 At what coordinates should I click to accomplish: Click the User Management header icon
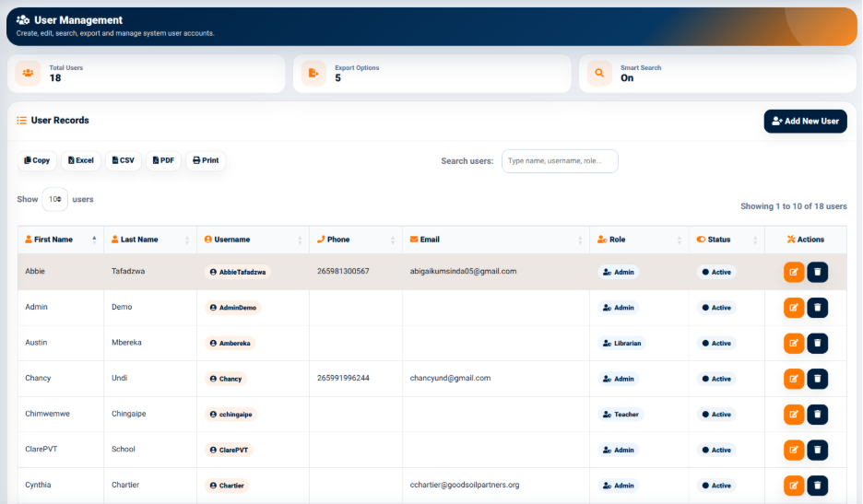pyautogui.click(x=23, y=19)
